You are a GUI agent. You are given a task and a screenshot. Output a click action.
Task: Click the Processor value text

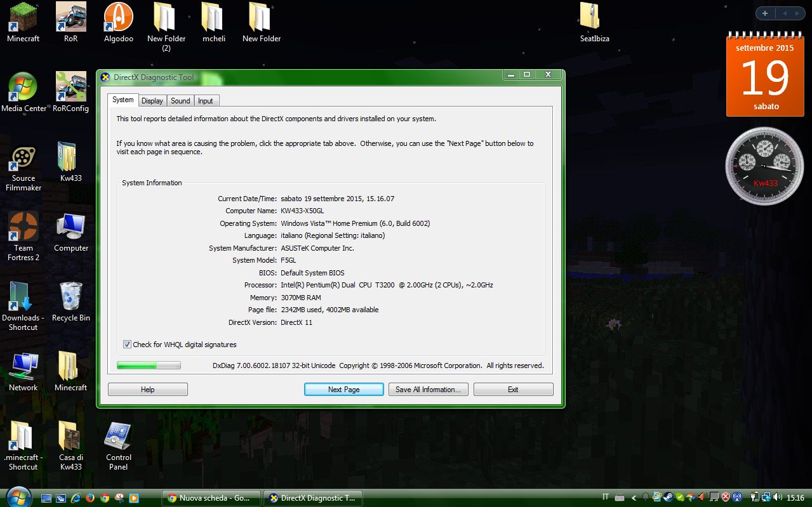[387, 286]
